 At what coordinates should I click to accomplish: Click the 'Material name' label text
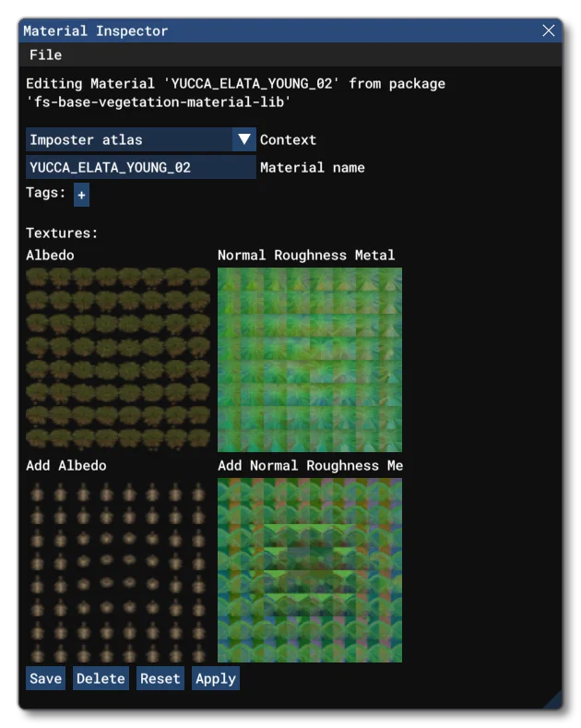coord(313,168)
